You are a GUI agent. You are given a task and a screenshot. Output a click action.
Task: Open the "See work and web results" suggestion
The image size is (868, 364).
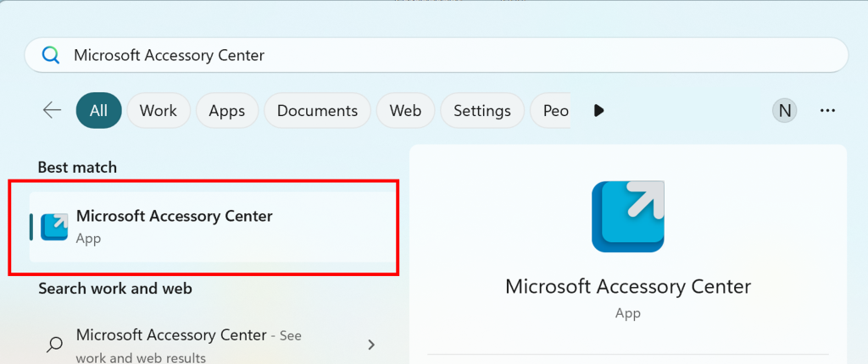(186, 345)
